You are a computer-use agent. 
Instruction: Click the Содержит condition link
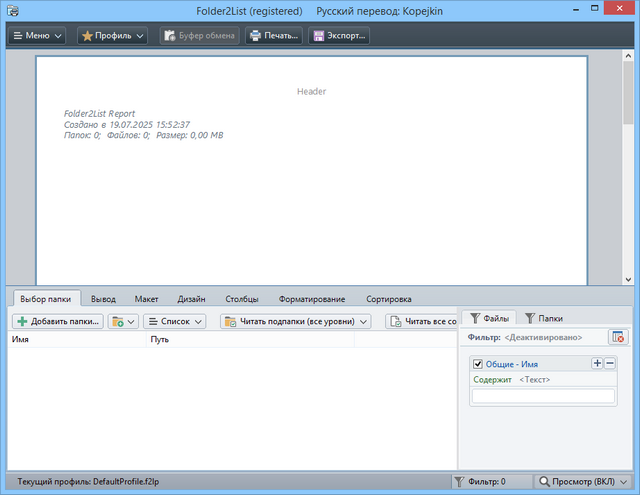pos(492,380)
